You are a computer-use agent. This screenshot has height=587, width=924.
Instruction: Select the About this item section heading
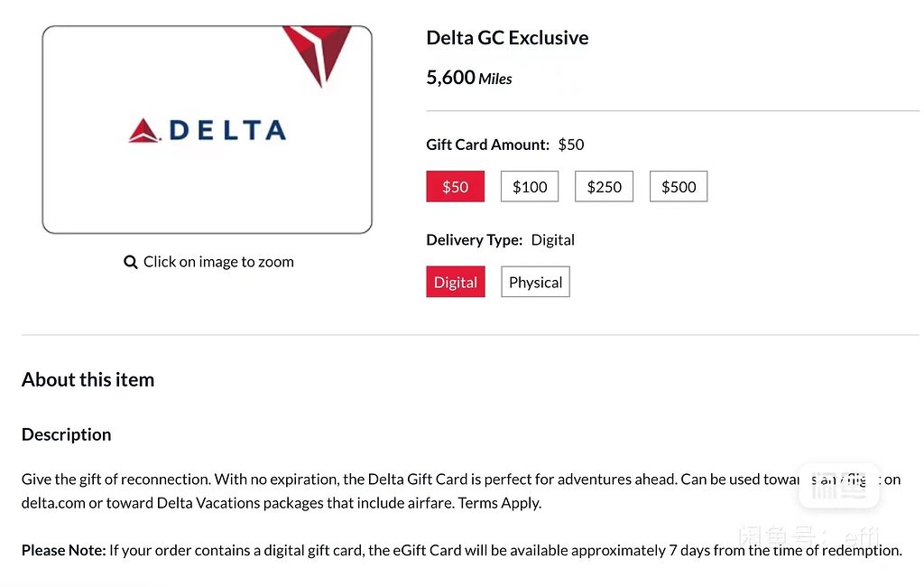click(88, 379)
